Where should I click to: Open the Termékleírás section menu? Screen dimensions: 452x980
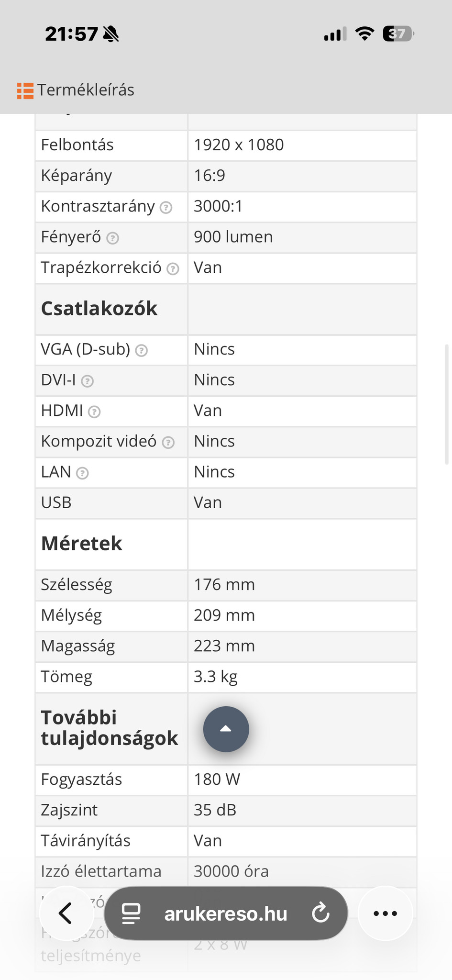86,90
